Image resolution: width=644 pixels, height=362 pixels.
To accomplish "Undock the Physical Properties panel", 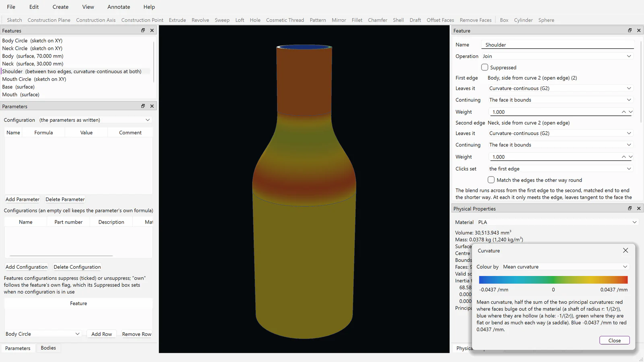I will point(630,208).
